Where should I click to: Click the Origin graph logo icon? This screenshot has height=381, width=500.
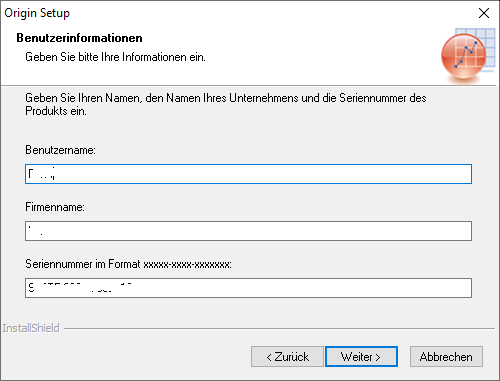pos(468,56)
